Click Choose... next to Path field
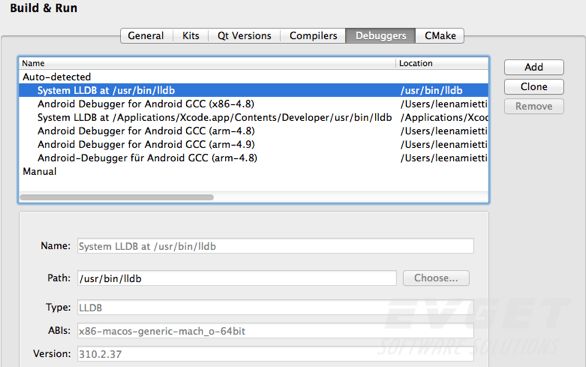586x367 pixels. tap(436, 278)
